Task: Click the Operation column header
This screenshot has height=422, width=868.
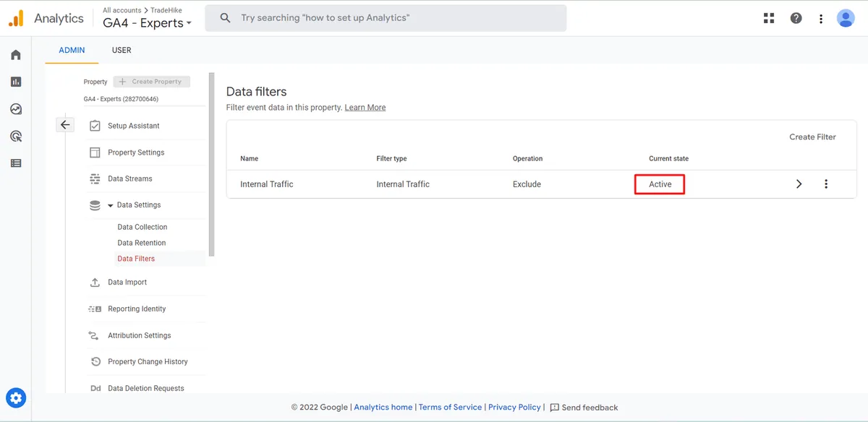Action: [x=527, y=158]
